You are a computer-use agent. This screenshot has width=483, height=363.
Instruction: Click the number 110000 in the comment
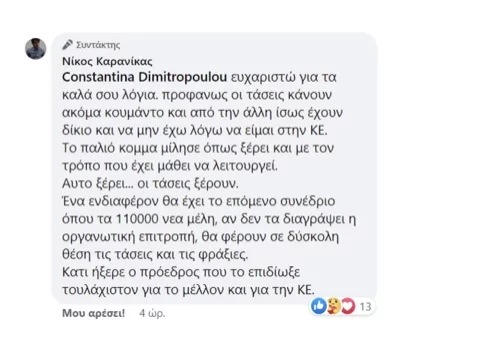point(137,219)
